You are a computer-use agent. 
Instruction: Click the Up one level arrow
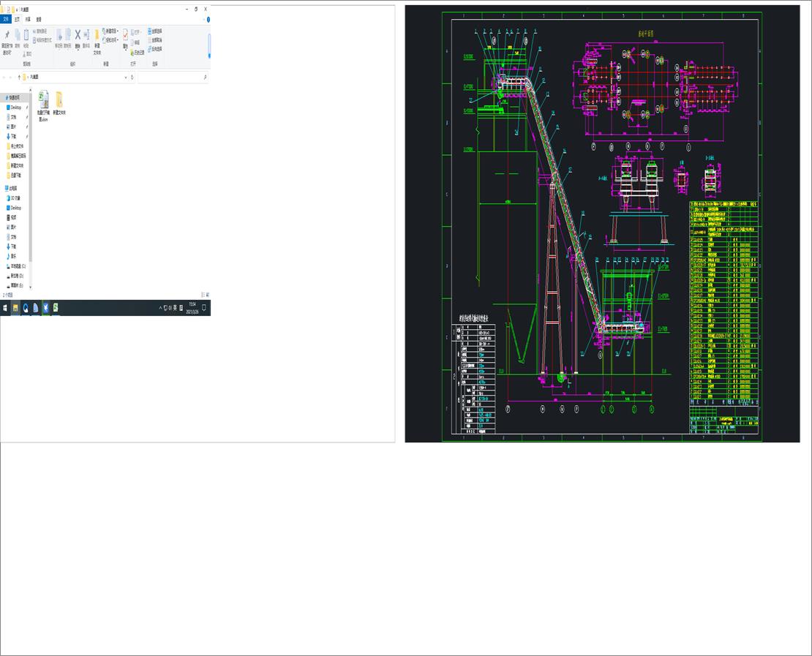(x=20, y=77)
